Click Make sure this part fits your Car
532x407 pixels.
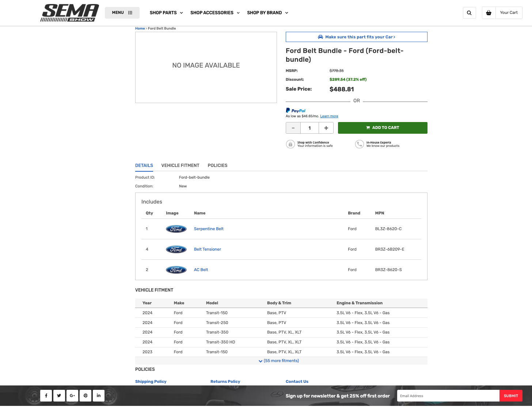point(357,37)
